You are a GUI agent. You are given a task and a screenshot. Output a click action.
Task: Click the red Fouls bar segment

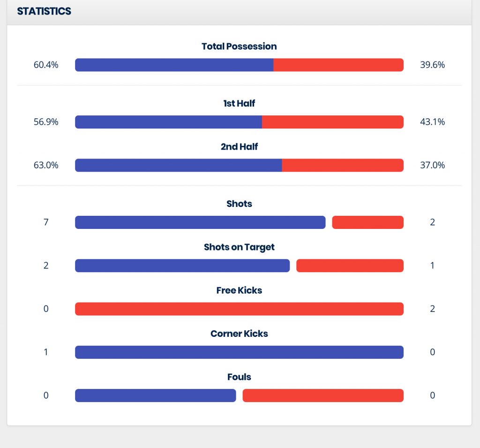[322, 395]
